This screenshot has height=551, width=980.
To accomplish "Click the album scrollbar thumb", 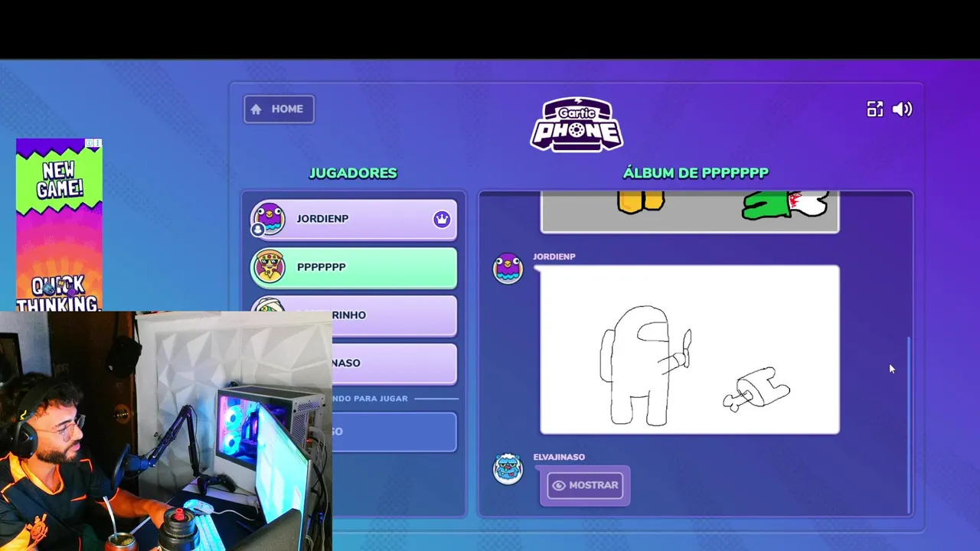I will point(910,425).
